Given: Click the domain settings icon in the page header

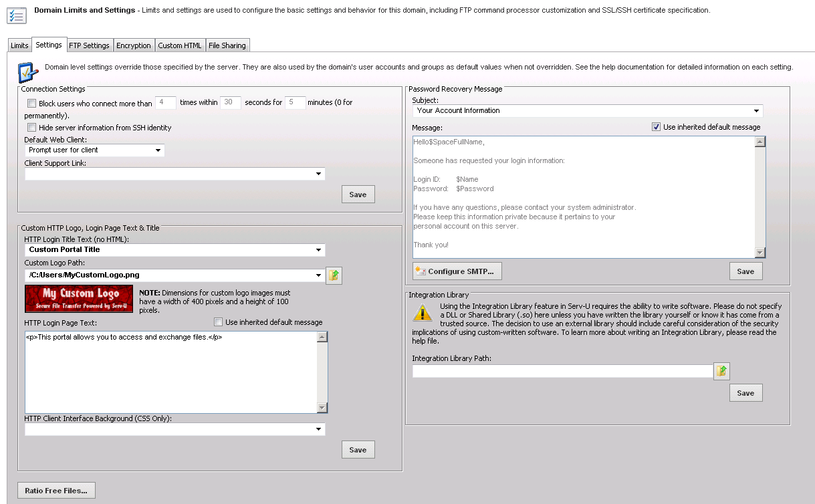Looking at the screenshot, I should 18,15.
